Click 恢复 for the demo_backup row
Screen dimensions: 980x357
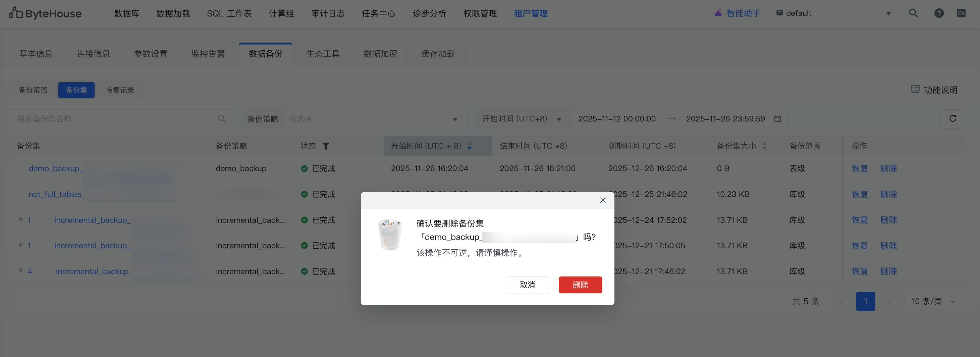click(859, 169)
